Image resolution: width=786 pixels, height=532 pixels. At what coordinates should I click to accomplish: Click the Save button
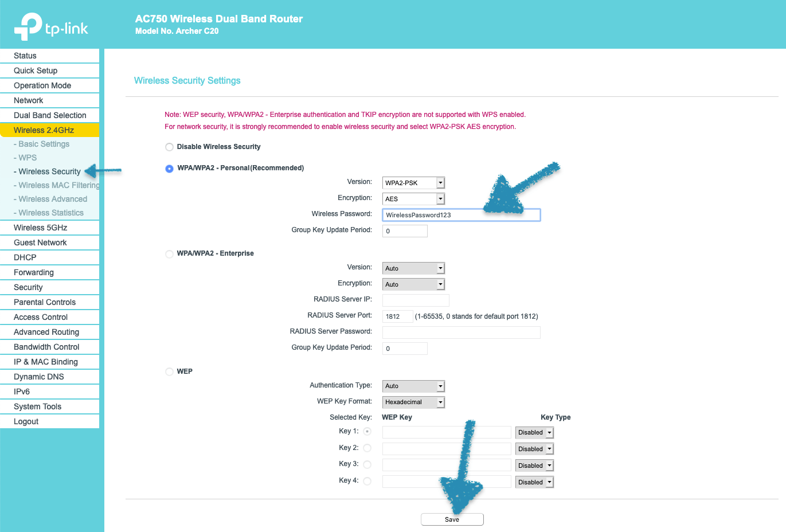click(x=452, y=519)
